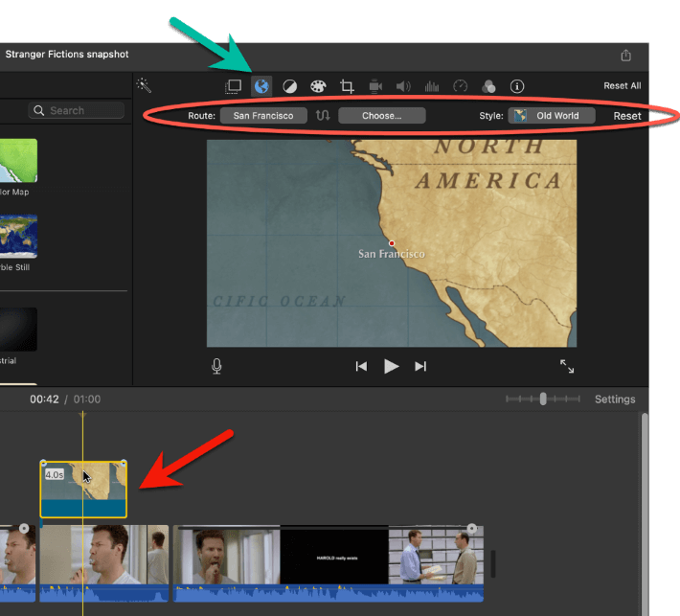Click into the Search field
This screenshot has height=616, width=680.
(77, 110)
